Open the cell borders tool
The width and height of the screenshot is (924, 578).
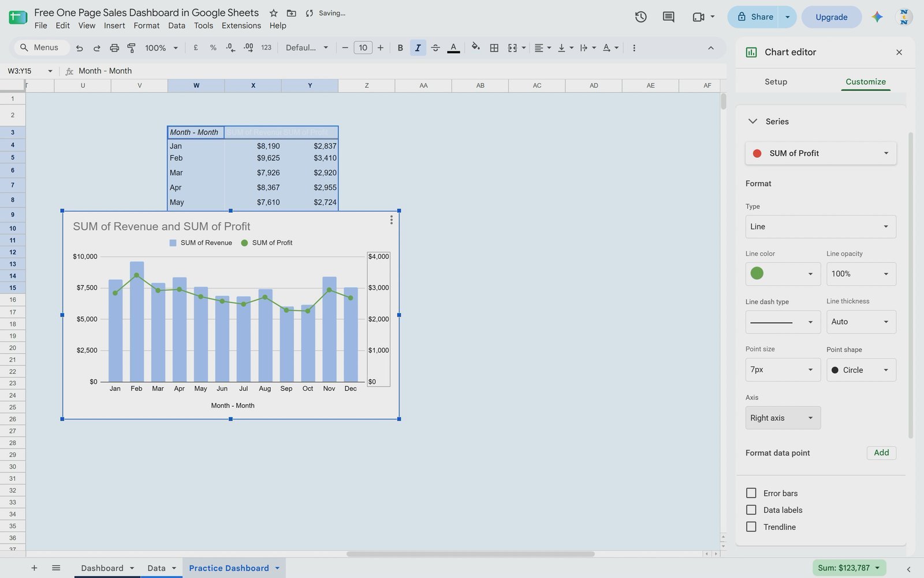coord(494,48)
